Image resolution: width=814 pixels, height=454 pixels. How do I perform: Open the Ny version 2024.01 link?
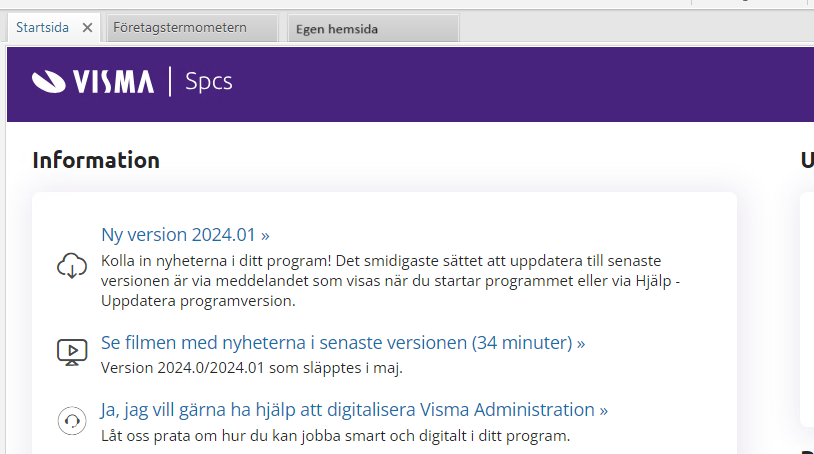(x=185, y=235)
